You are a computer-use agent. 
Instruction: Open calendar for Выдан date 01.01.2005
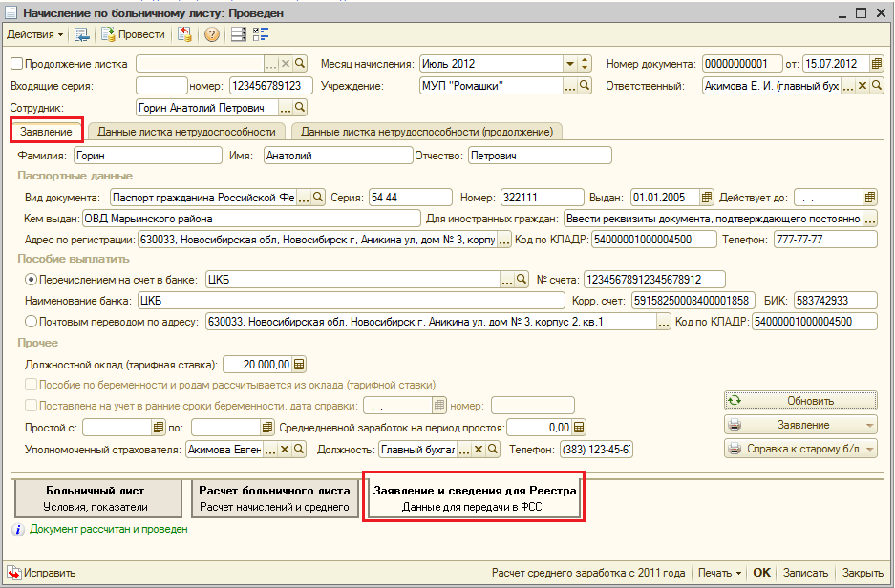point(707,198)
